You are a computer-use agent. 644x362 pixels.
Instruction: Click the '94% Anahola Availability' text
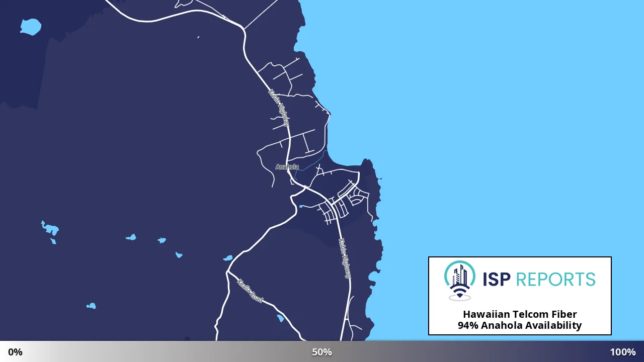[520, 325]
